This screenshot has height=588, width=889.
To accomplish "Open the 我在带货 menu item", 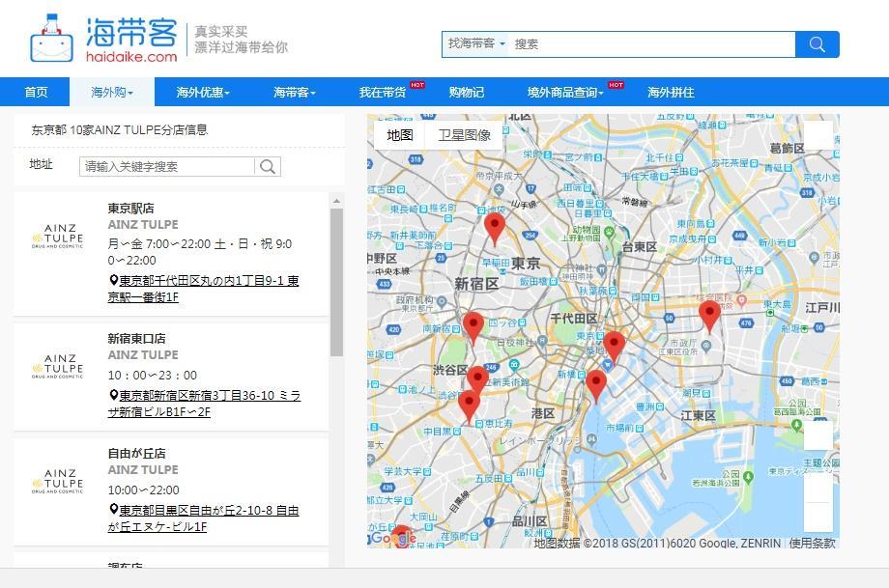I will point(383,92).
